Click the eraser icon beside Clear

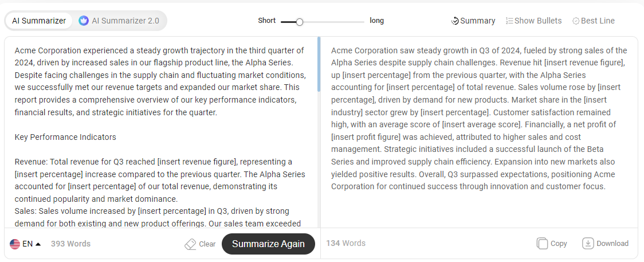(x=190, y=244)
